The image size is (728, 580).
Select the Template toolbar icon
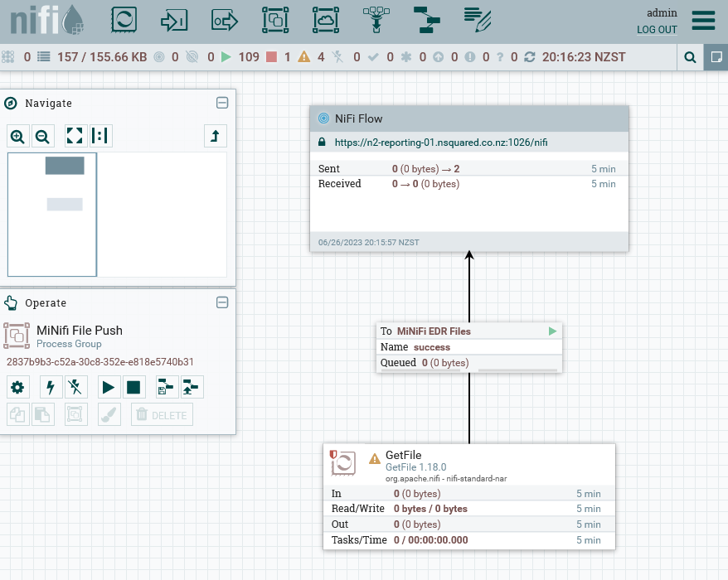click(429, 20)
